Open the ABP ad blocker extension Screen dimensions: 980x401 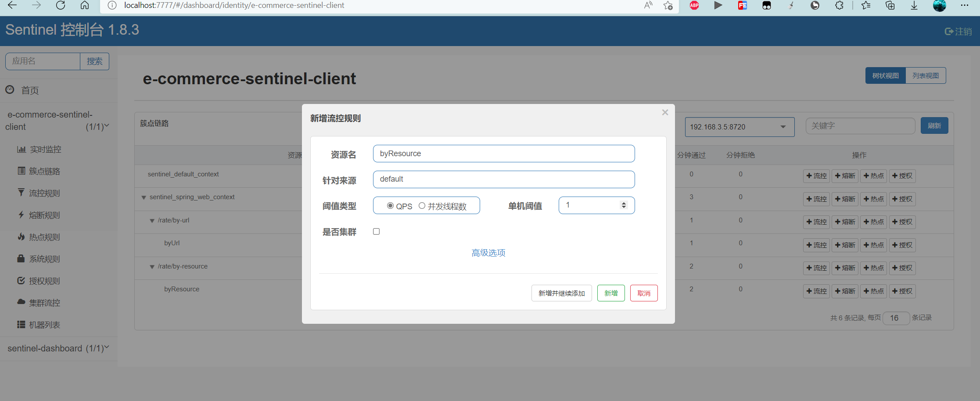tap(694, 5)
